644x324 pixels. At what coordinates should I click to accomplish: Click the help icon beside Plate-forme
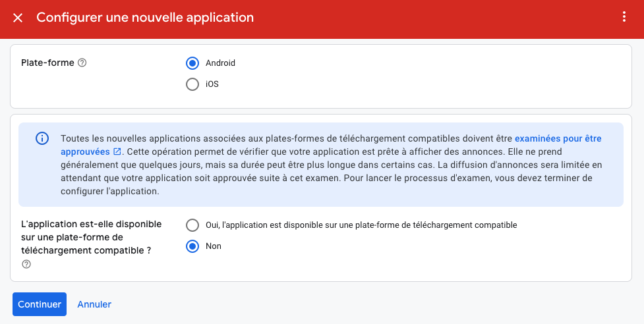pos(82,63)
